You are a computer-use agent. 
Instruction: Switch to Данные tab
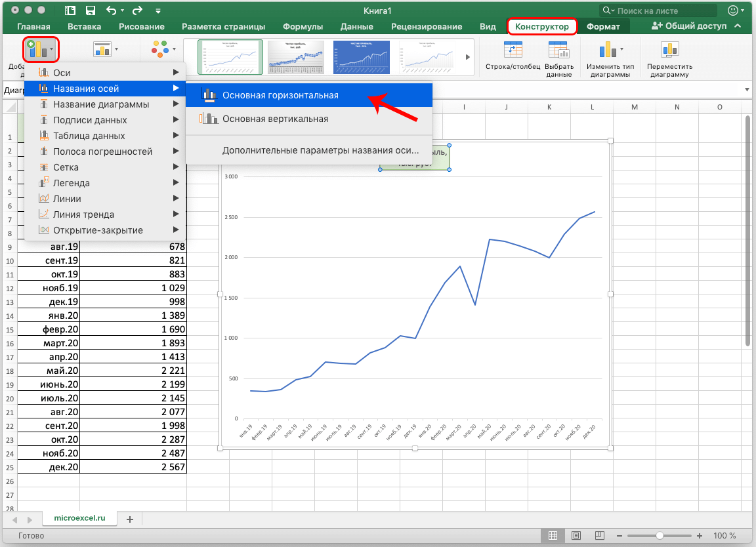click(x=357, y=26)
